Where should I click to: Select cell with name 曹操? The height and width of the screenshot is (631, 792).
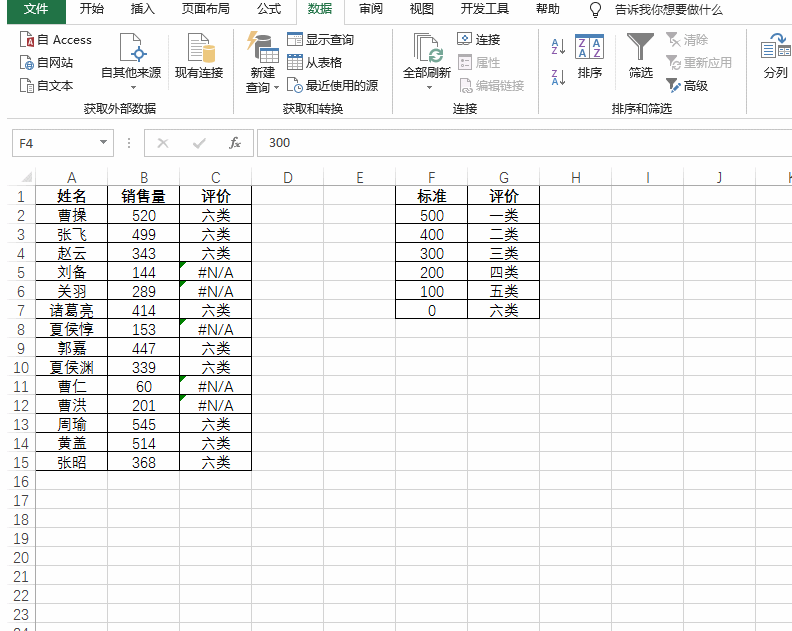[71, 216]
